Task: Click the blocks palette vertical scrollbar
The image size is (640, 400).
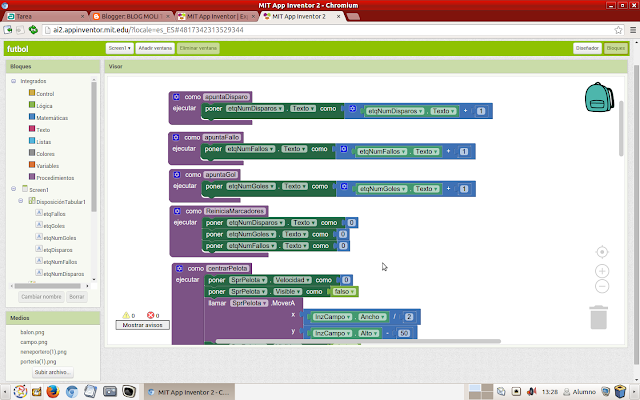Action: tap(94, 147)
